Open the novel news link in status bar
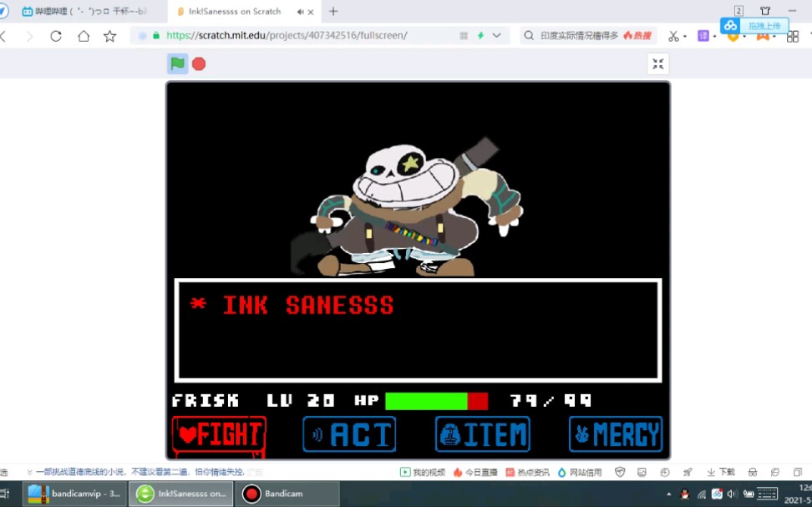 click(140, 472)
